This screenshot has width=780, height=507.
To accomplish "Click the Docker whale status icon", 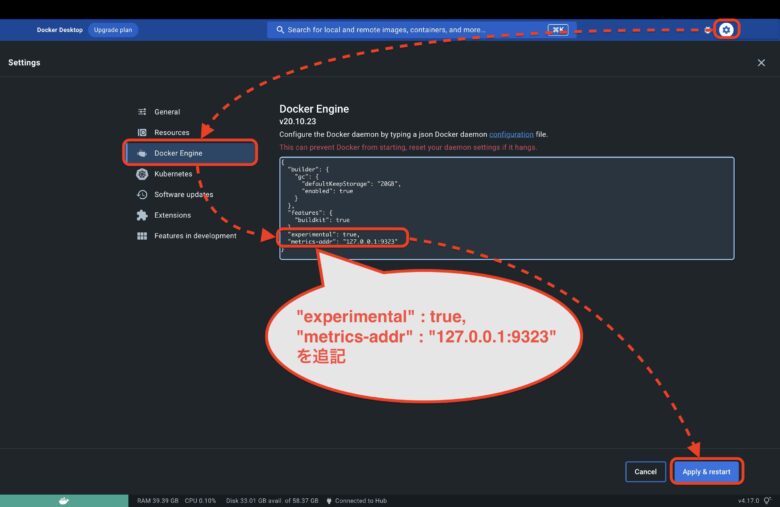I will pyautogui.click(x=64, y=501).
